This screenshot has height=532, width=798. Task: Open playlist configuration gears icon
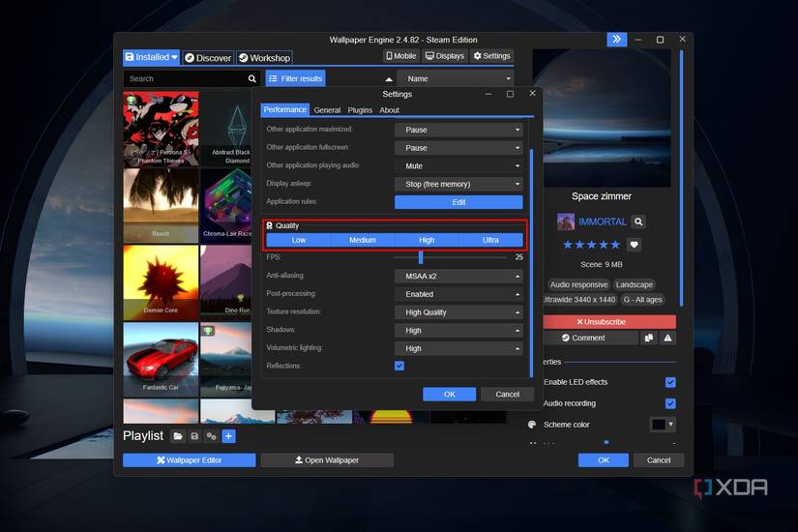pyautogui.click(x=211, y=436)
